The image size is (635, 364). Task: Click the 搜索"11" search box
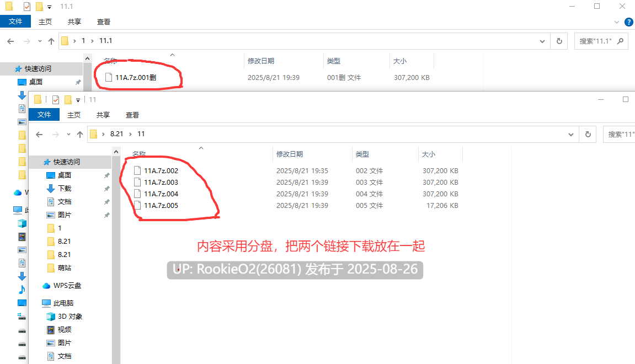pyautogui.click(x=619, y=134)
